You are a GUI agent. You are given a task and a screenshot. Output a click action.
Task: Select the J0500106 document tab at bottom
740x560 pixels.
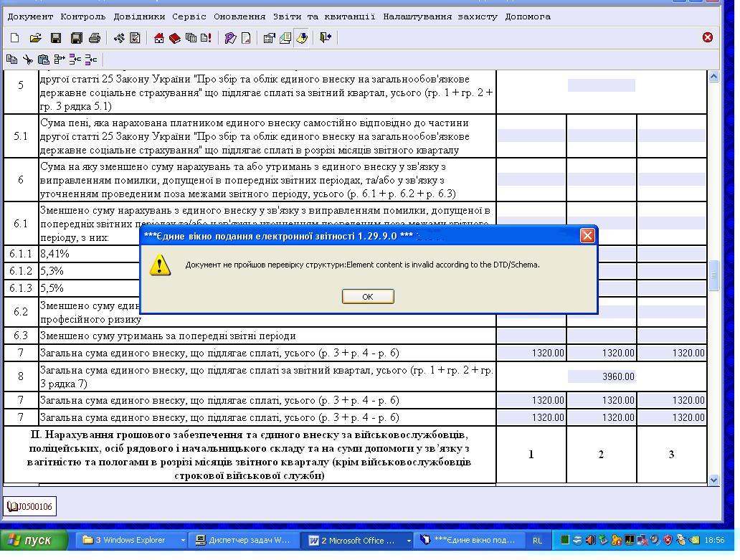click(29, 506)
